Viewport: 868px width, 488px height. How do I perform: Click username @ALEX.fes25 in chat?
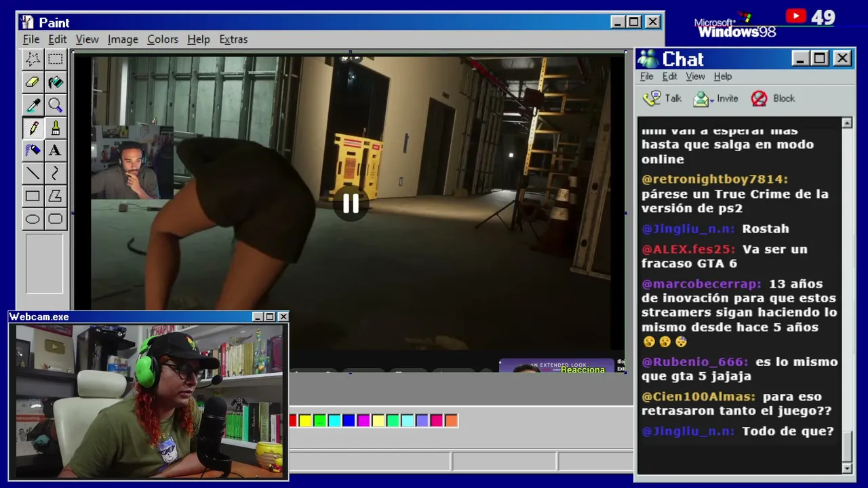click(688, 249)
